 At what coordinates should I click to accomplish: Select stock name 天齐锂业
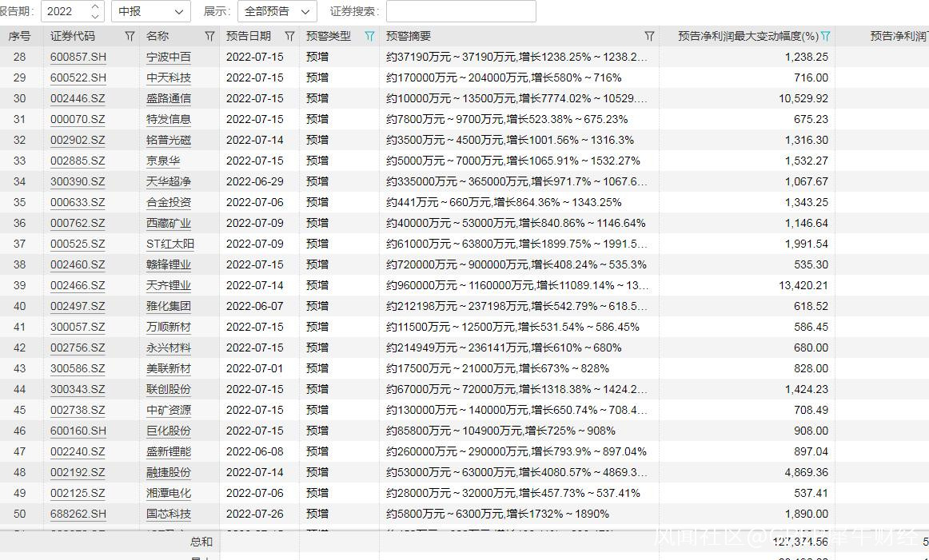point(169,285)
